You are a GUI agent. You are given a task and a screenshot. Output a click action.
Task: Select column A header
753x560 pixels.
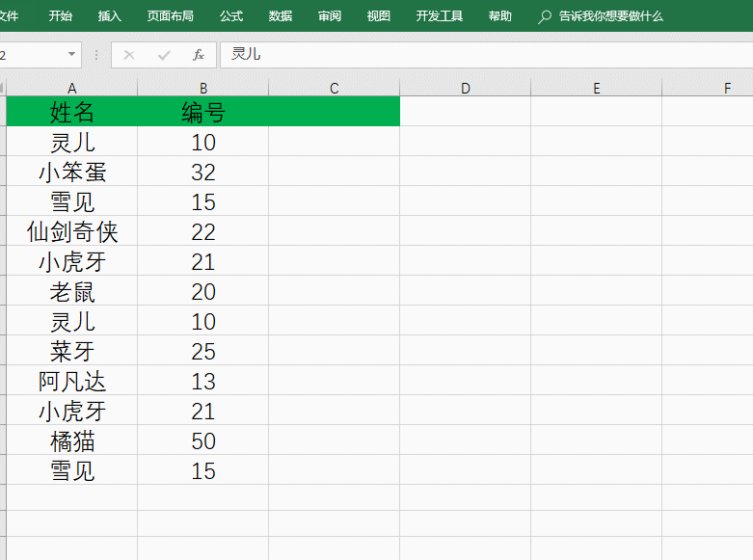pyautogui.click(x=71, y=88)
